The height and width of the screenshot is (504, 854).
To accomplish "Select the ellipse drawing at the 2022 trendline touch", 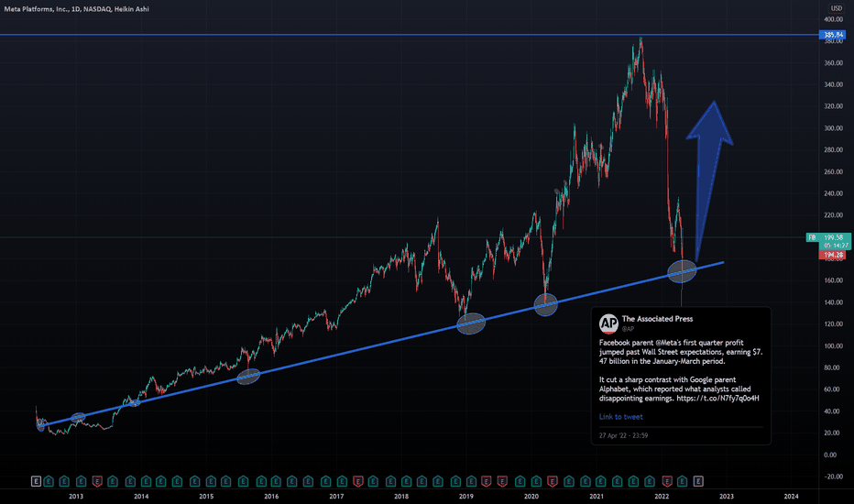I will [x=682, y=271].
